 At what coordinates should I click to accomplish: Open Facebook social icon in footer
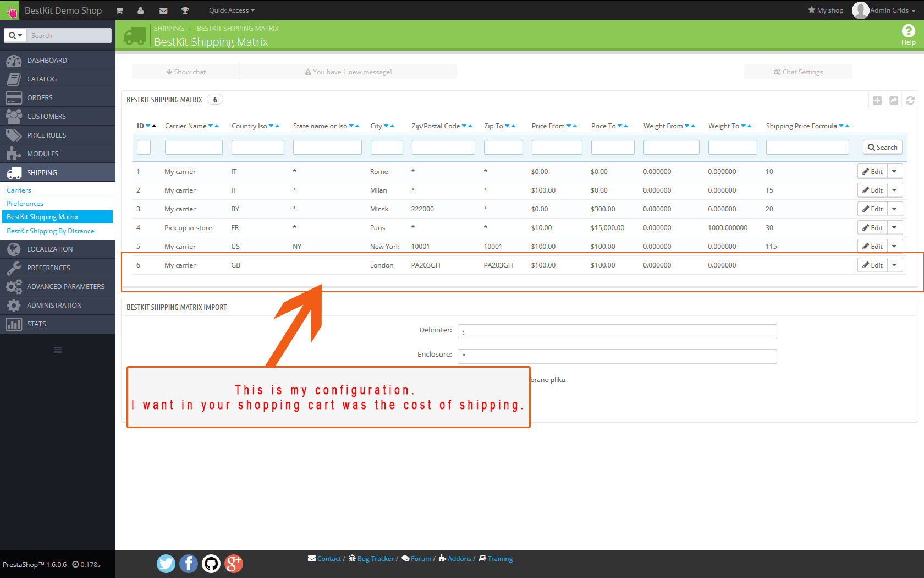tap(189, 563)
